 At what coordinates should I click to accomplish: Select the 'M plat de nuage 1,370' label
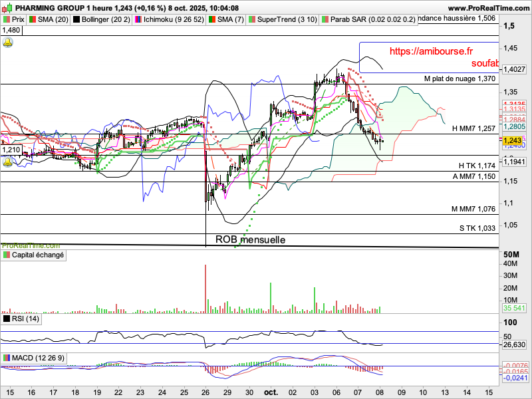point(460,78)
